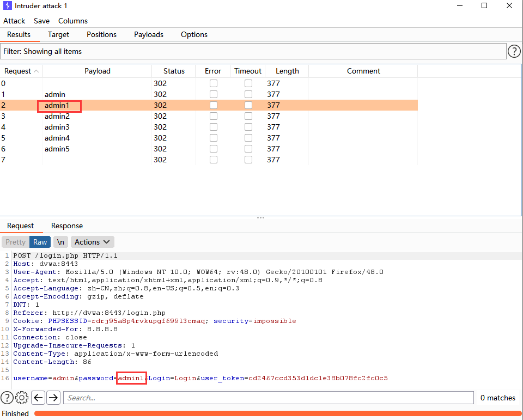This screenshot has width=523, height=420.
Task: Switch to the Payloads tab
Action: (148, 34)
